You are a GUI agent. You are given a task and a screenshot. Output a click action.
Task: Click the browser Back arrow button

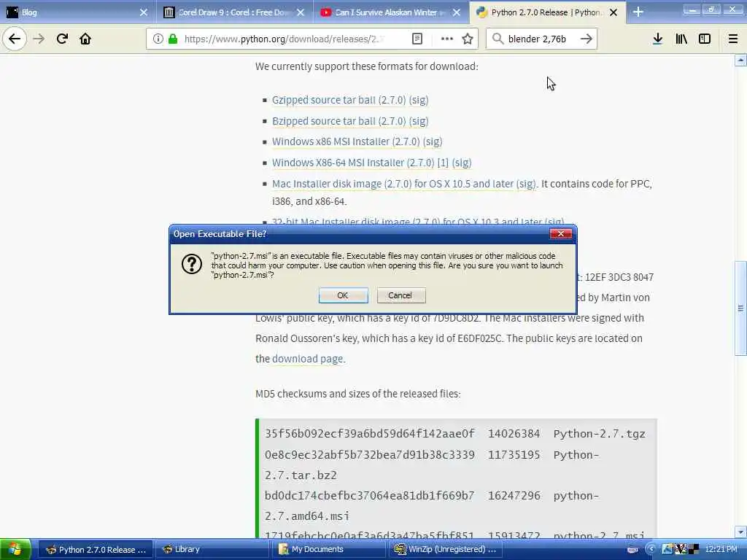coord(15,39)
